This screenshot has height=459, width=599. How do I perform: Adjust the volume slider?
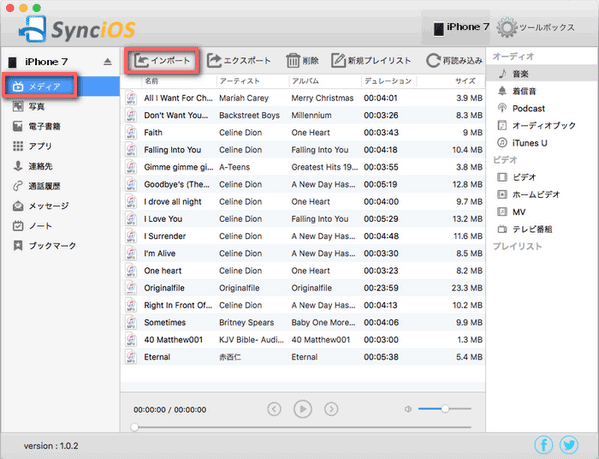445,409
